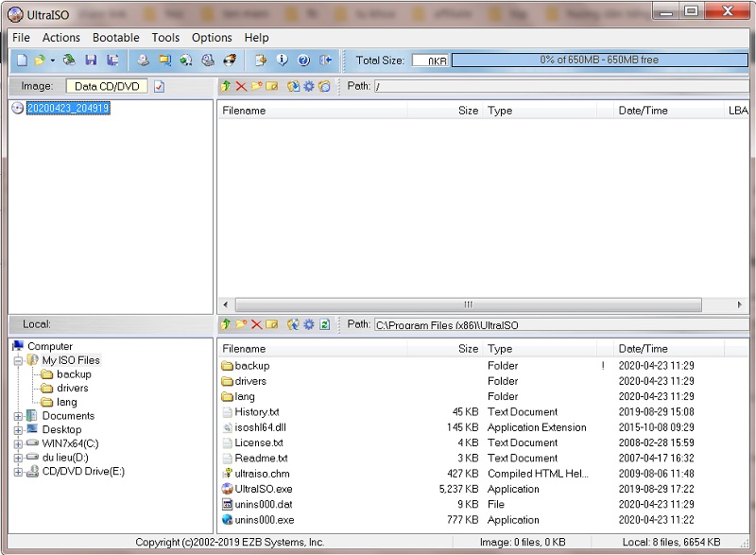Sort image files by the Filename column header

click(x=313, y=111)
